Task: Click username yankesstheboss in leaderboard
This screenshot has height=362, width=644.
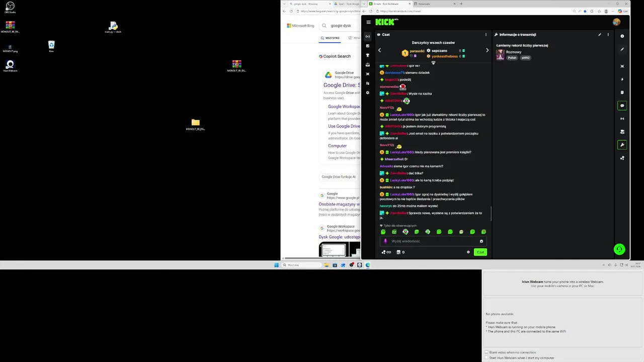Action: pyautogui.click(x=445, y=56)
